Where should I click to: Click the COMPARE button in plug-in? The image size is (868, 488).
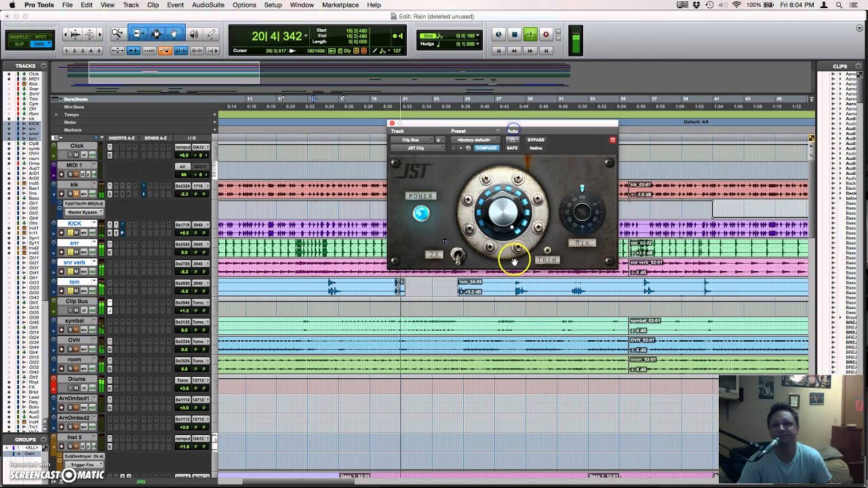pos(486,148)
